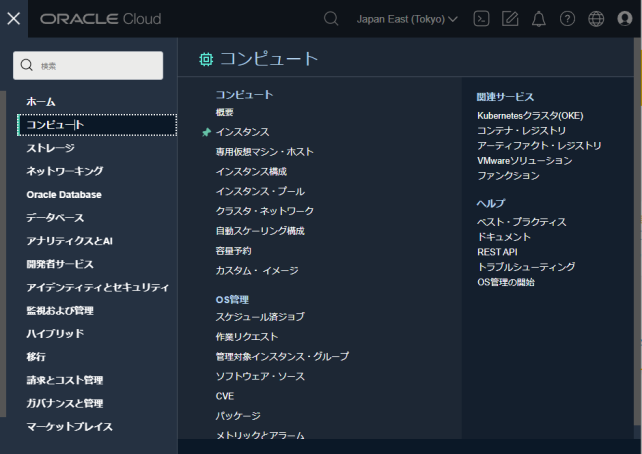The image size is (642, 454).
Task: Select マーケットプレイス in the left menu
Action: pos(70,427)
